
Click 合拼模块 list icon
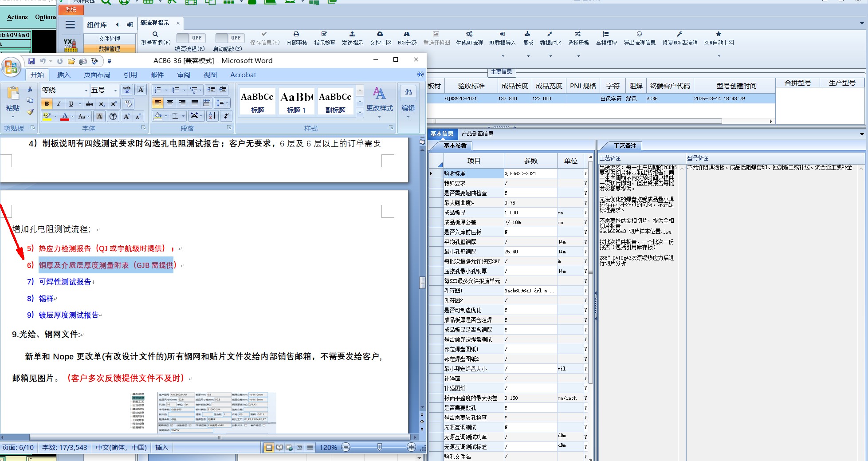click(606, 34)
